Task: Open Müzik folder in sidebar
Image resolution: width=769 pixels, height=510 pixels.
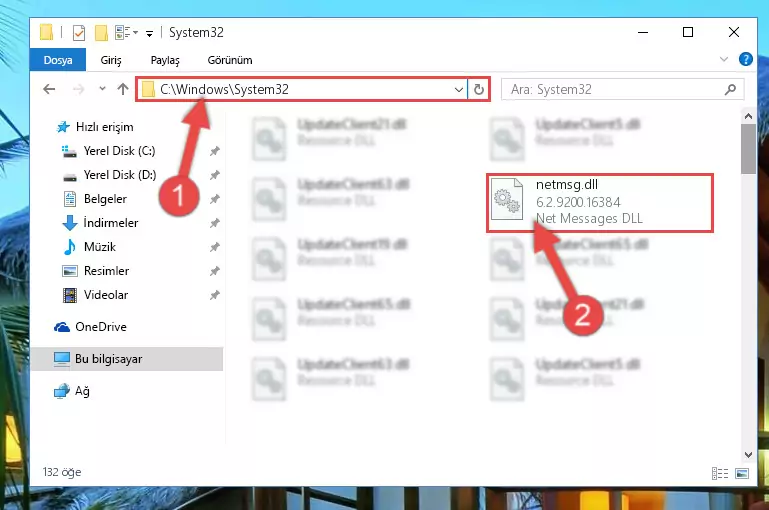Action: 100,247
